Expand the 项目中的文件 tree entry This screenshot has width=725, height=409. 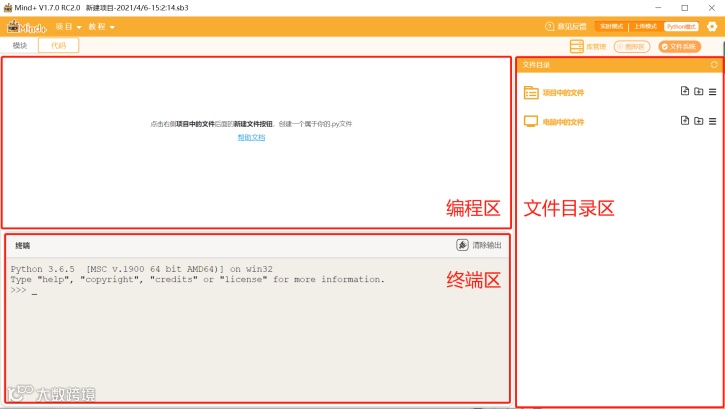tap(563, 92)
